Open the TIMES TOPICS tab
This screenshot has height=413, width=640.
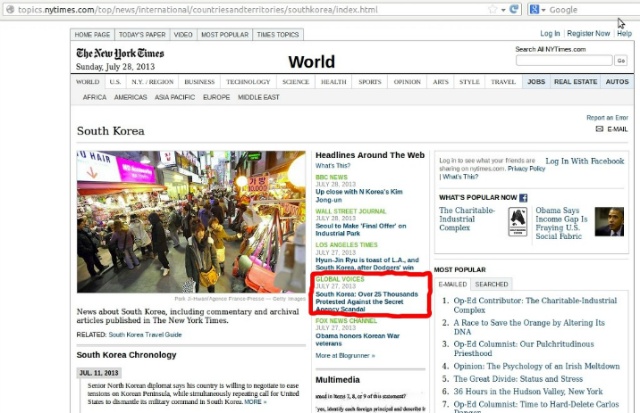[x=278, y=35]
